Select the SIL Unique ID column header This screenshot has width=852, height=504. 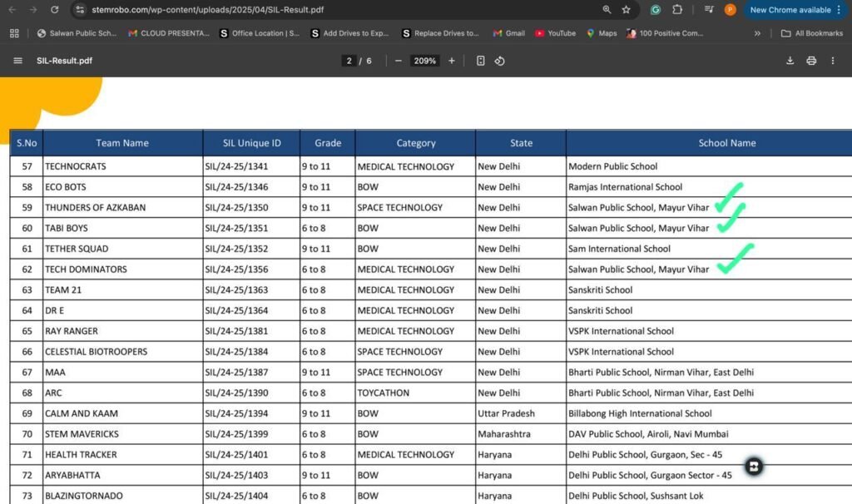click(x=251, y=143)
